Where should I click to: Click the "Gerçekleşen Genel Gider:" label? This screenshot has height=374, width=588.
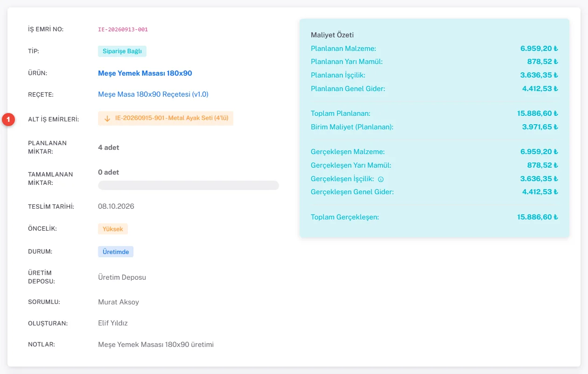coord(352,192)
